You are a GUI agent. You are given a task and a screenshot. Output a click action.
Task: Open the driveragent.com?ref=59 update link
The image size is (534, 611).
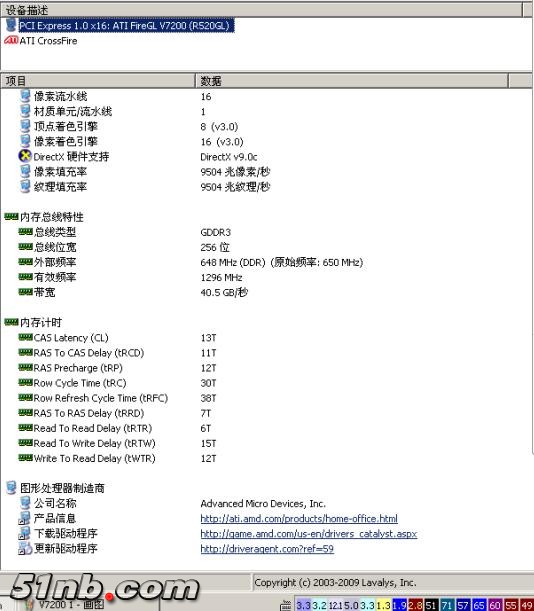click(x=267, y=549)
